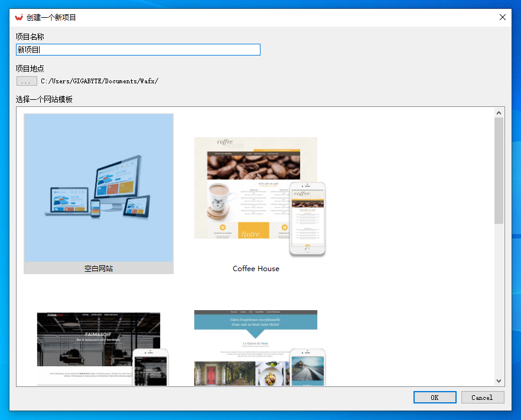
Task: Click the Coffee House caption text
Action: point(256,269)
